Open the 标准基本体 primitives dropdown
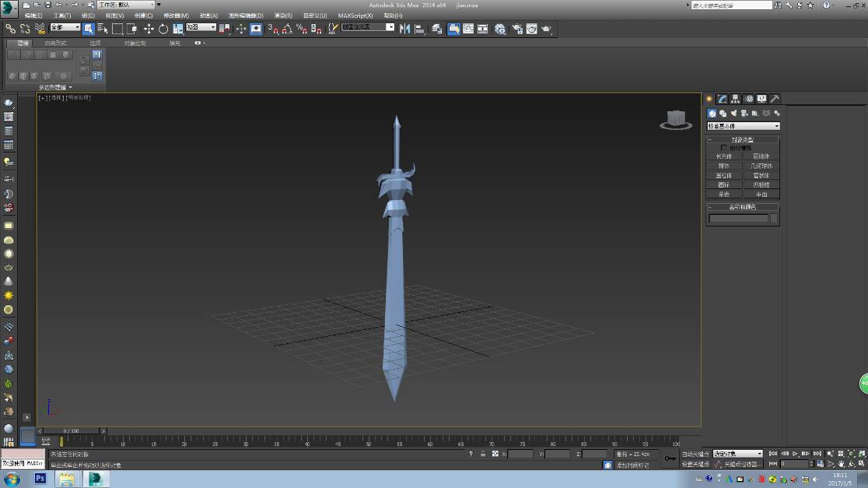 coord(743,126)
